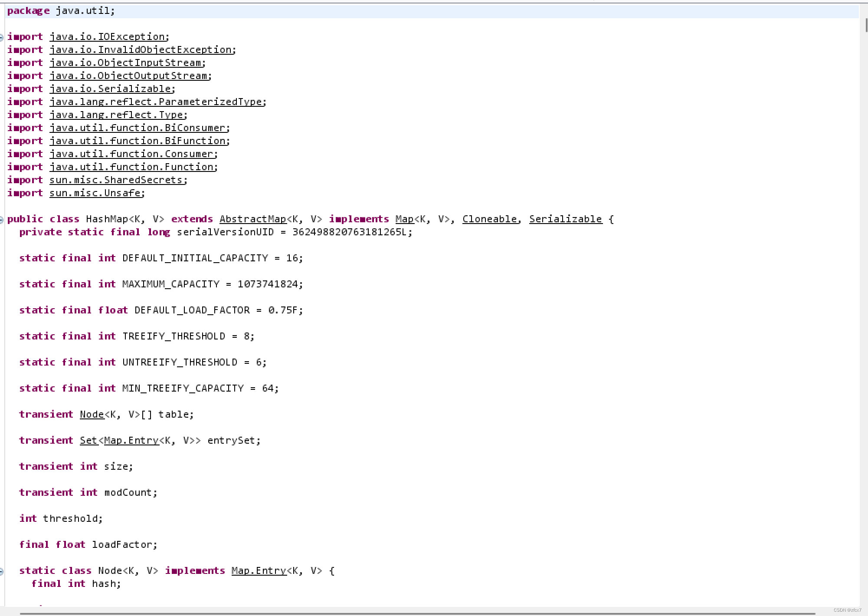This screenshot has width=868, height=616.
Task: Open the java.util.function.Function import link
Action: click(133, 167)
